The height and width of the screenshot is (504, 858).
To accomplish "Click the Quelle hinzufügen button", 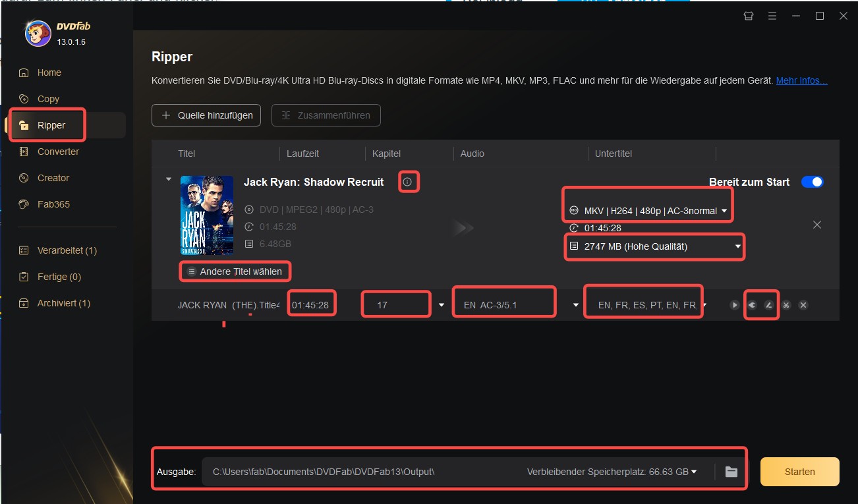I will click(x=206, y=115).
